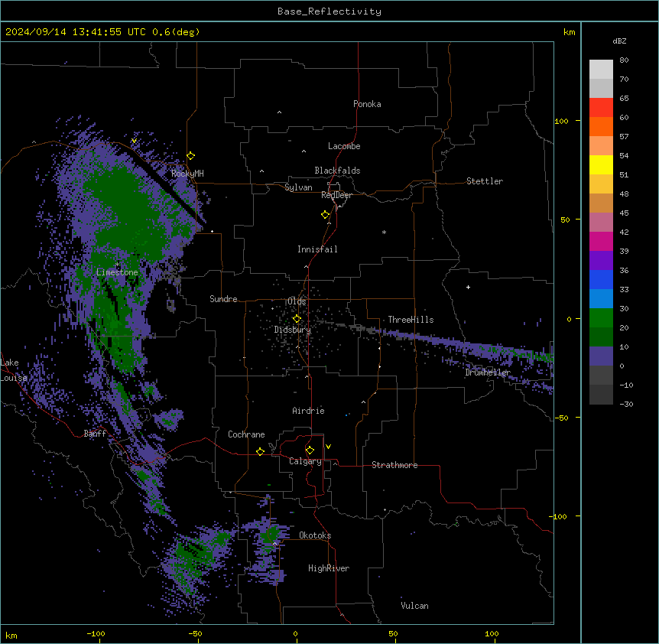Click the Base_Reflectivity title text
659x644 pixels.
329,11
